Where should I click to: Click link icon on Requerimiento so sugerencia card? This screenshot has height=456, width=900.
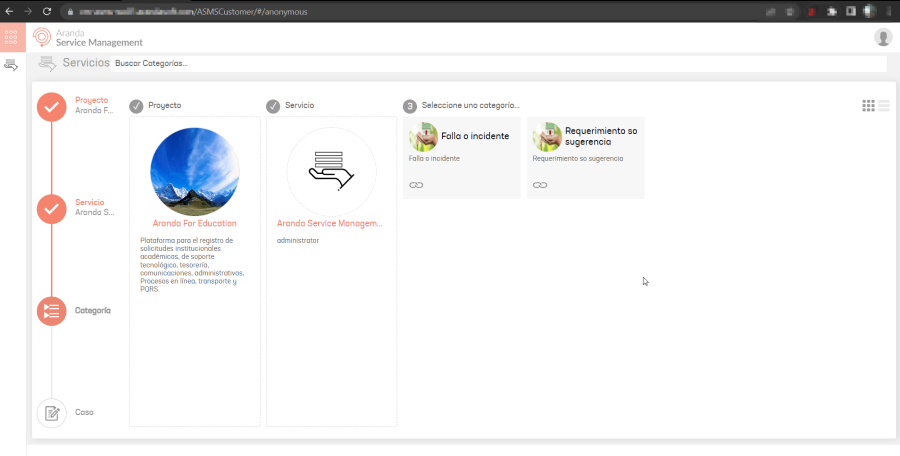(x=540, y=185)
